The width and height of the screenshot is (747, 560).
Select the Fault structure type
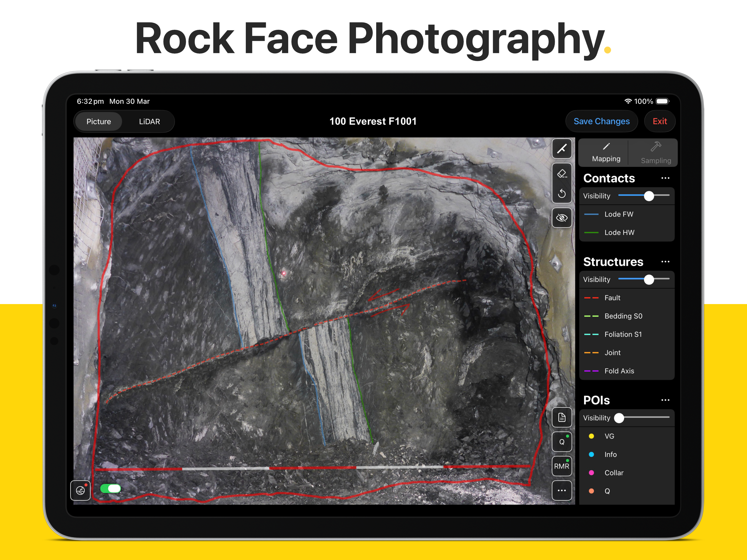click(x=627, y=297)
